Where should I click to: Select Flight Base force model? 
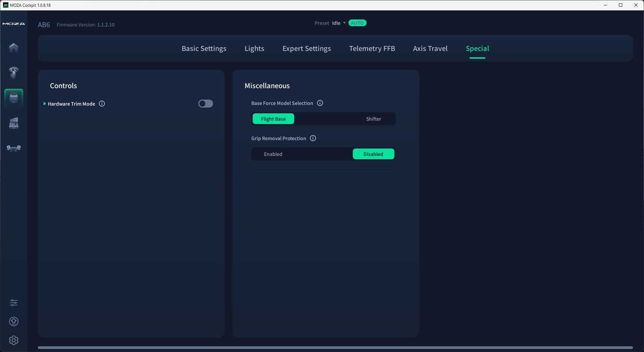273,119
